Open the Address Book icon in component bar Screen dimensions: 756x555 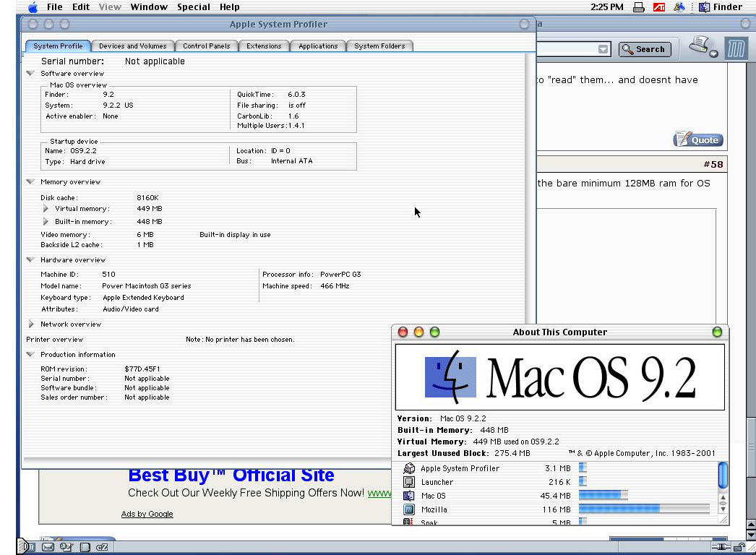pyautogui.click(x=85, y=547)
